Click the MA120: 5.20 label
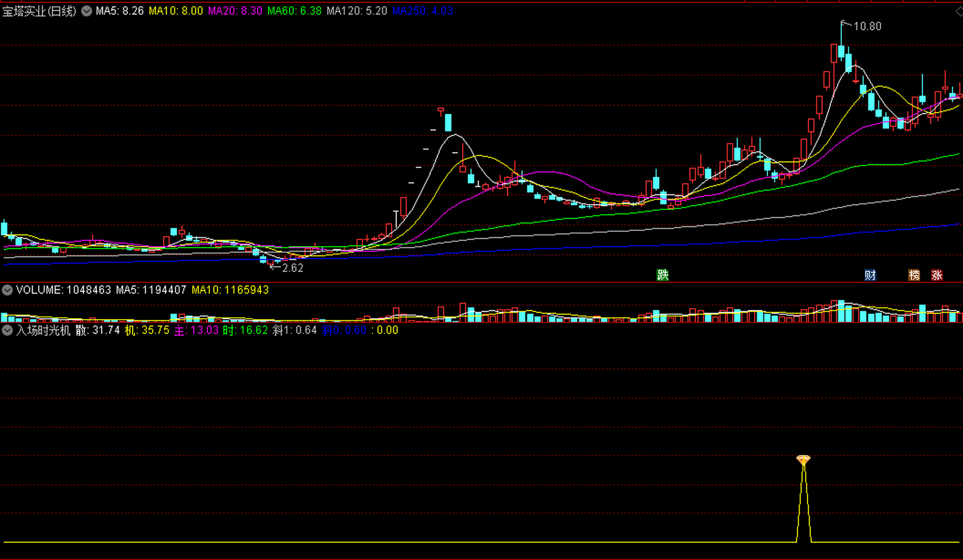Screen dimensions: 963x560 click(357, 11)
